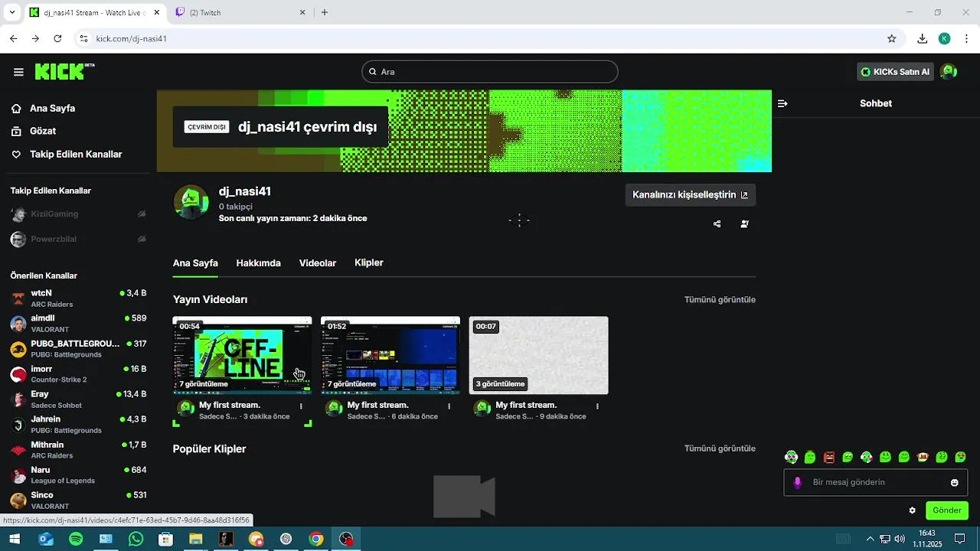Screen dimensions: 980x551
Task: Open PUBG_BATTLEGROU... recommended channel
Action: pyautogui.click(x=78, y=349)
